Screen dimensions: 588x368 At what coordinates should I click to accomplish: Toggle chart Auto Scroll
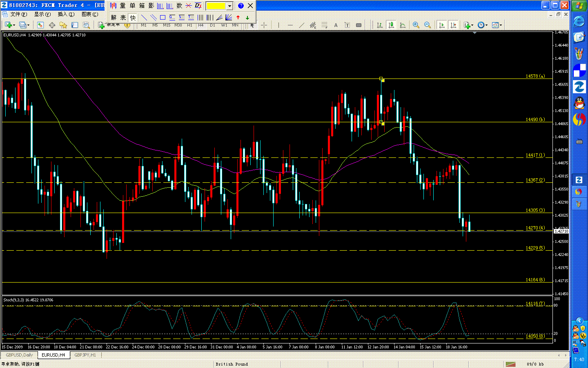[x=442, y=25]
